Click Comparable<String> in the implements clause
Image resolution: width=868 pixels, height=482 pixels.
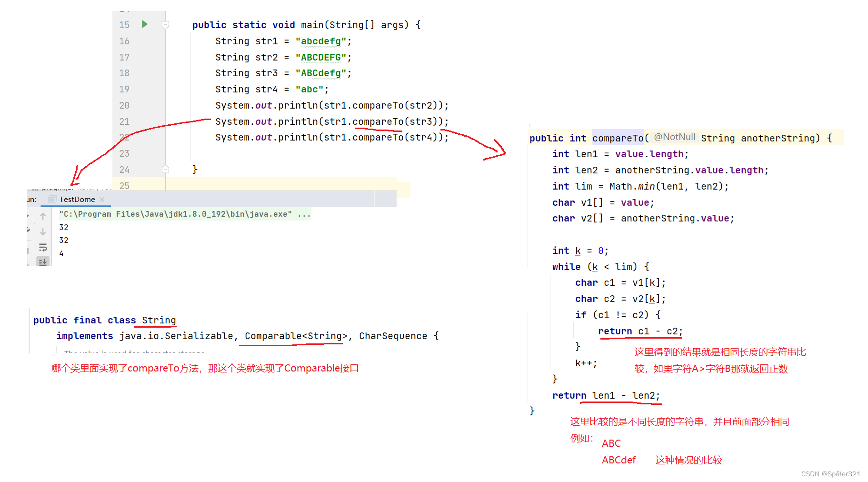pyautogui.click(x=296, y=336)
